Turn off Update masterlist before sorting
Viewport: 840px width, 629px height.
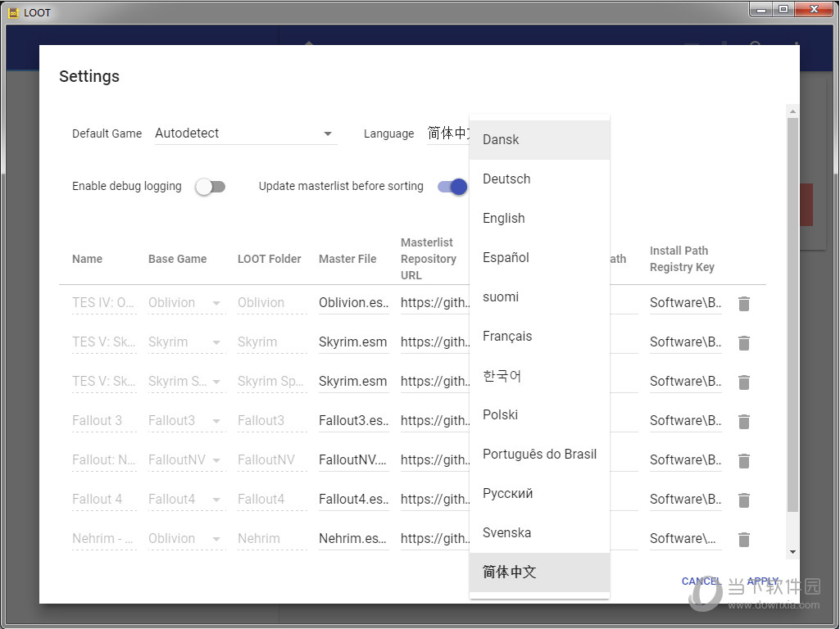[x=452, y=186]
